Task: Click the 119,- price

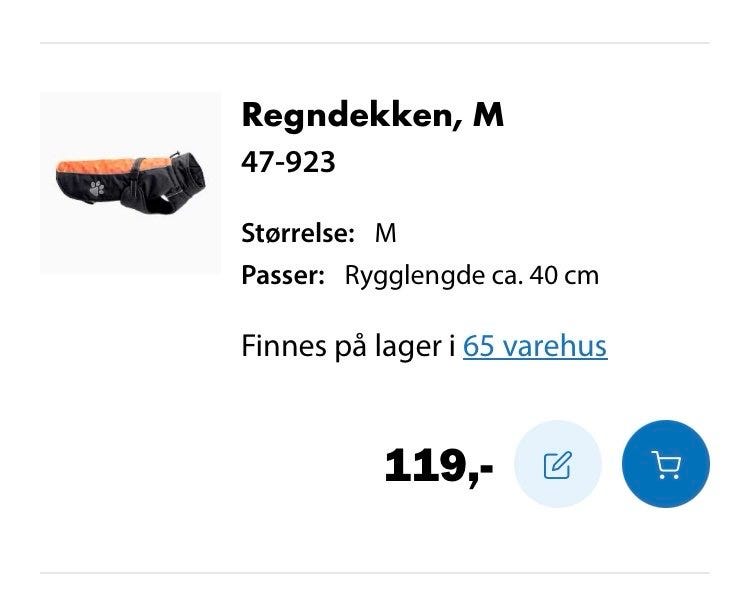Action: click(438, 465)
